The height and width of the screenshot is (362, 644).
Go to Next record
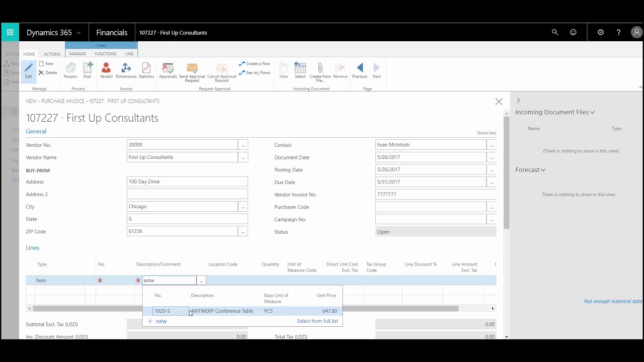tap(377, 70)
